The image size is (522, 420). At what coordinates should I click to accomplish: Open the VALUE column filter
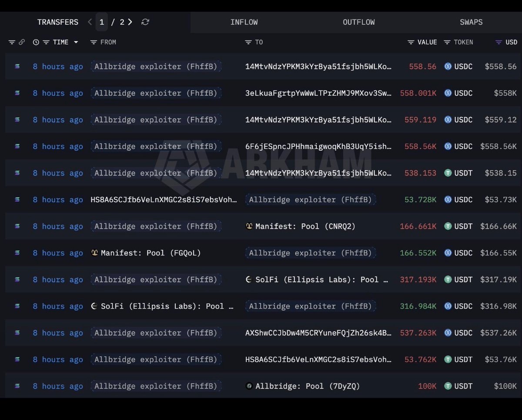point(411,42)
